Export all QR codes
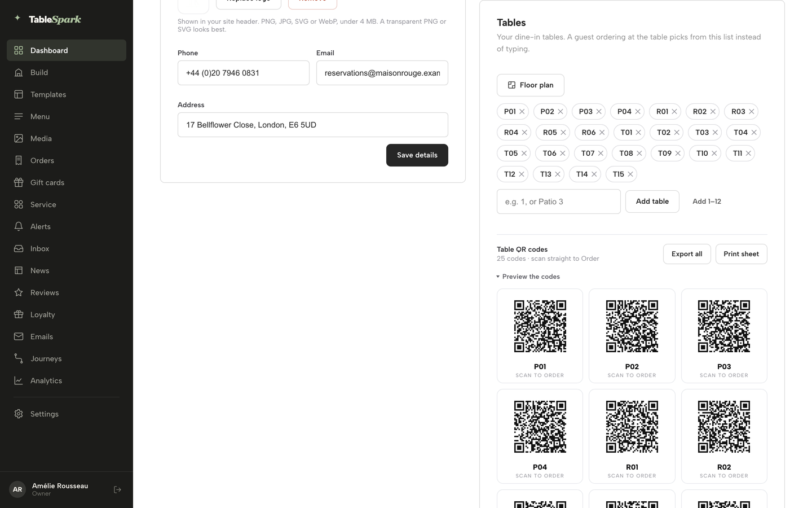This screenshot has height=508, width=812. pos(687,254)
